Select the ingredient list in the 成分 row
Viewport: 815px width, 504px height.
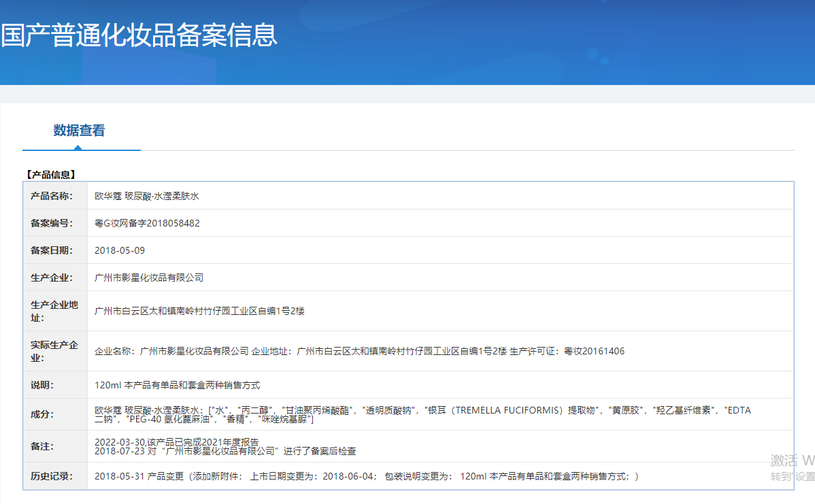[422, 415]
